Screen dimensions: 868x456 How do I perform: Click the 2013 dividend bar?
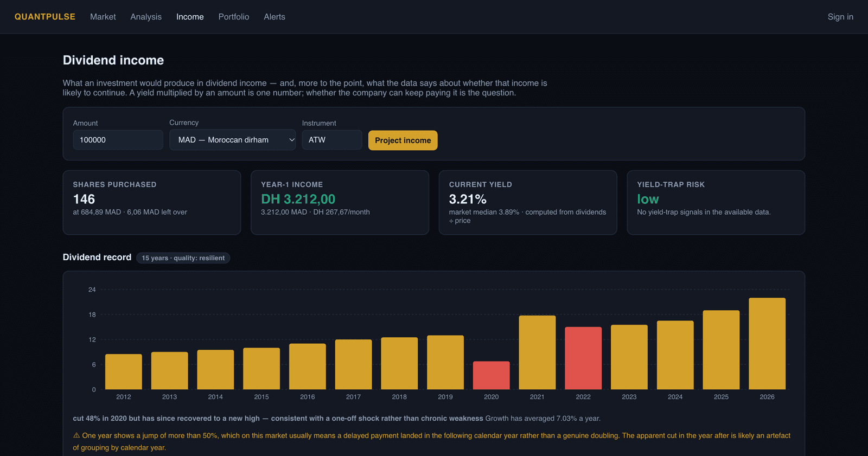pyautogui.click(x=170, y=371)
